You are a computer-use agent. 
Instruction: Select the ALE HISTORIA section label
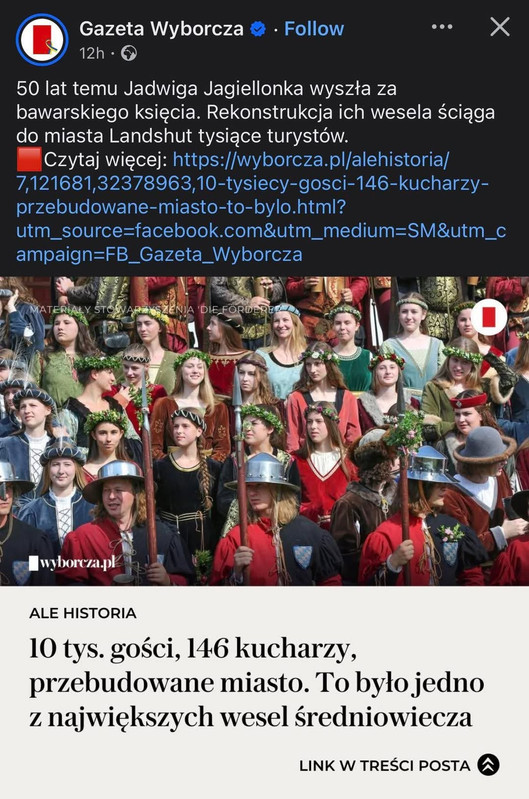pyautogui.click(x=83, y=613)
